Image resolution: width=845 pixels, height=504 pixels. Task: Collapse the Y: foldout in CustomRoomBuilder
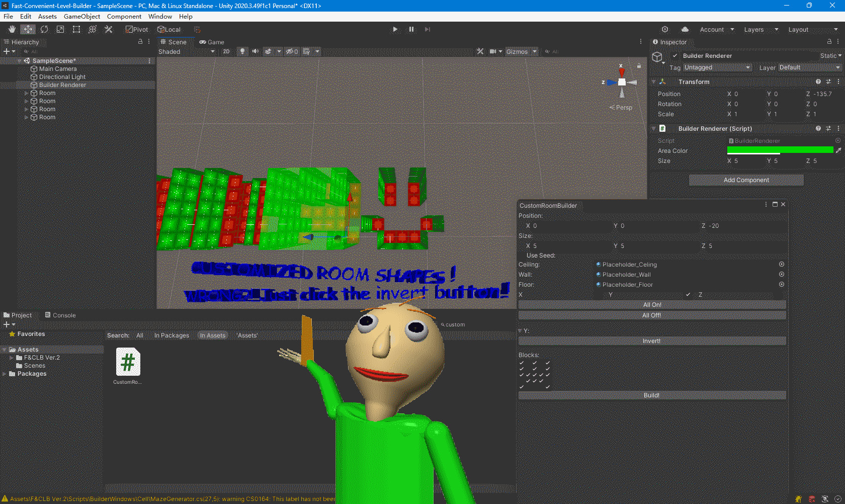520,330
